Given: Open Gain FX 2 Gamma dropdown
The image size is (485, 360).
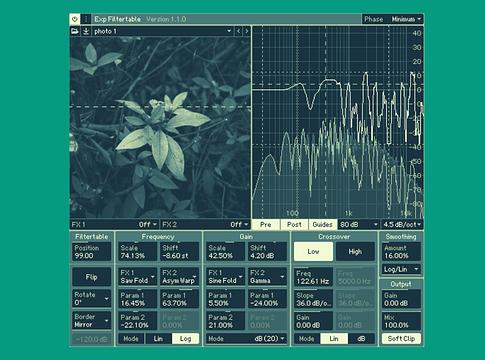Looking at the screenshot, I should point(267,277).
